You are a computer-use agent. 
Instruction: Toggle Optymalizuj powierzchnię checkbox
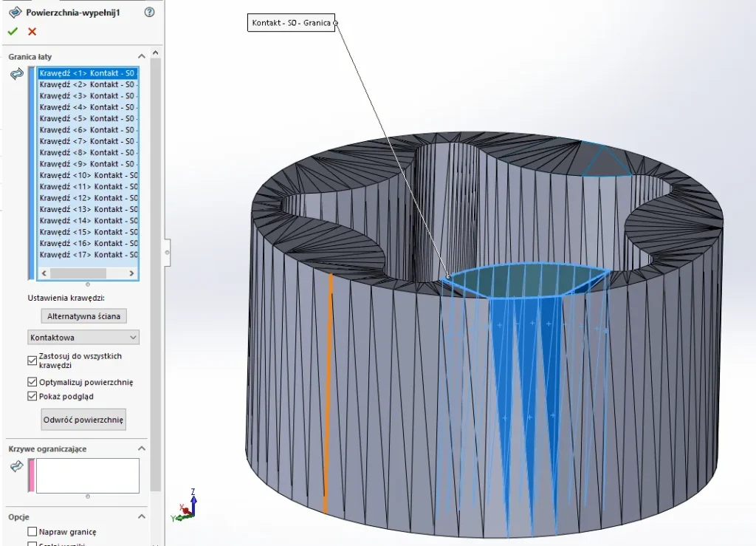point(32,382)
